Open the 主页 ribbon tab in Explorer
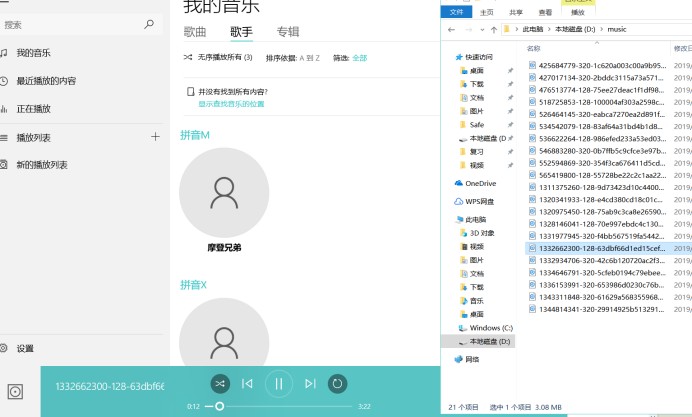692x417 pixels. point(487,12)
